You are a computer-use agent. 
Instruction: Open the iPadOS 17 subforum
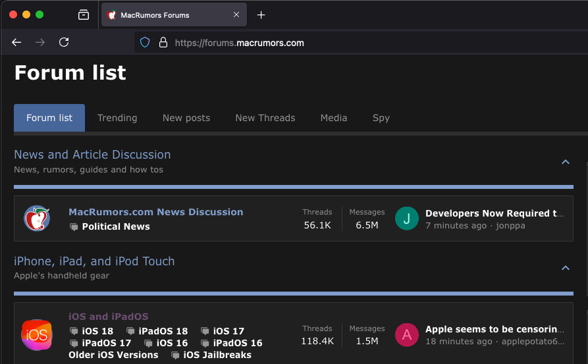click(x=107, y=343)
